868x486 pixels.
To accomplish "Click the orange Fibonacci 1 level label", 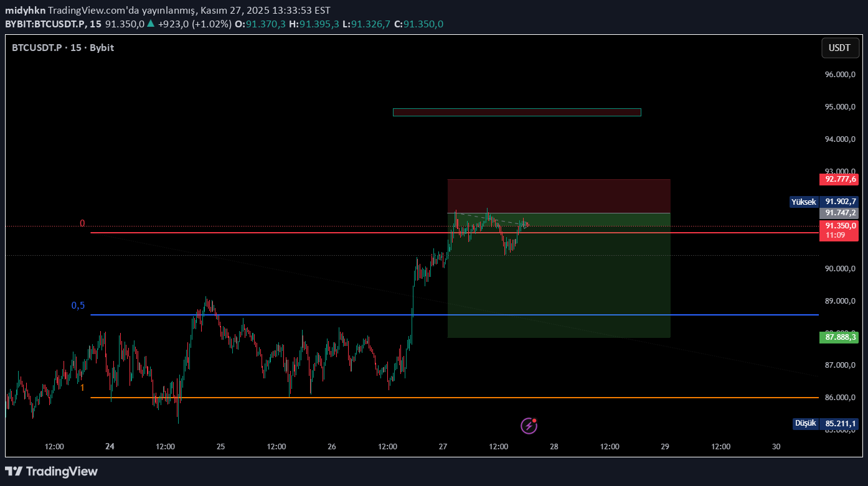I will [82, 388].
